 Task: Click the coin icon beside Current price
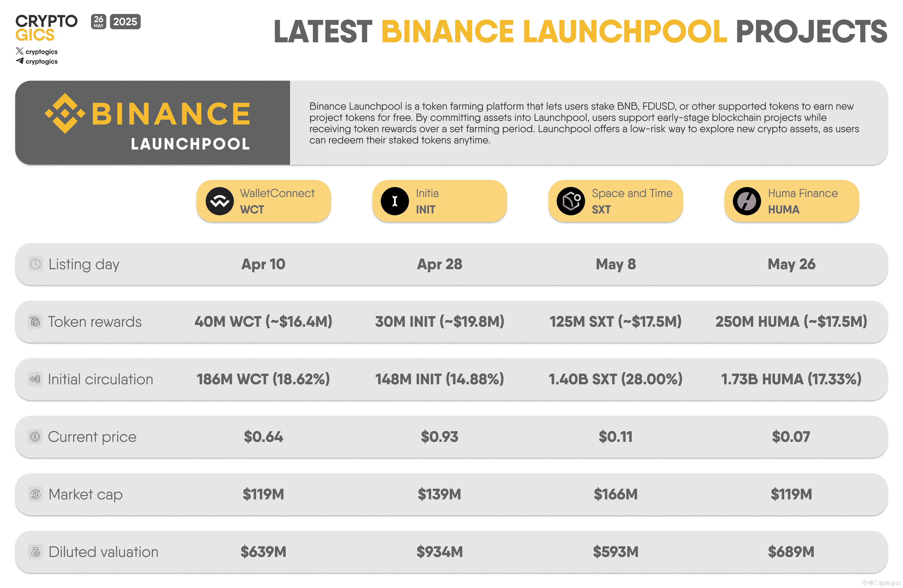(35, 437)
